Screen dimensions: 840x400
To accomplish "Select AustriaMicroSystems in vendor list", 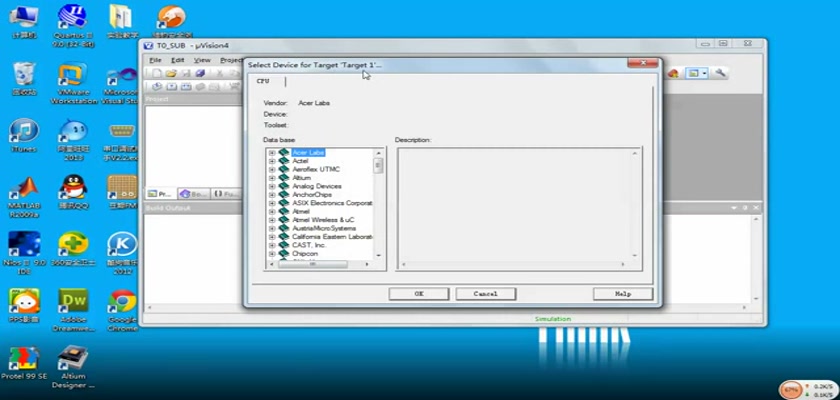I will click(x=324, y=228).
